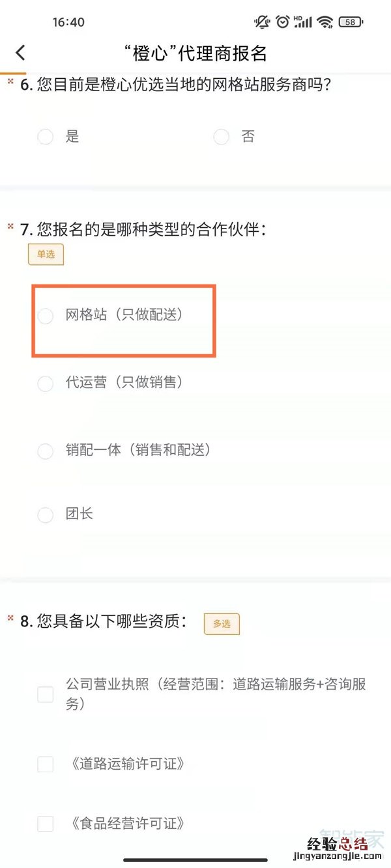This screenshot has height=868, width=391.
Task: Select the 团长 radio option
Action: pos(45,515)
